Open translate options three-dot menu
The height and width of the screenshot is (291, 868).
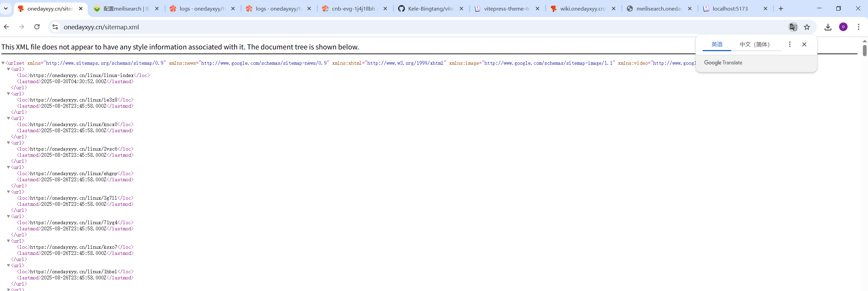pyautogui.click(x=790, y=44)
